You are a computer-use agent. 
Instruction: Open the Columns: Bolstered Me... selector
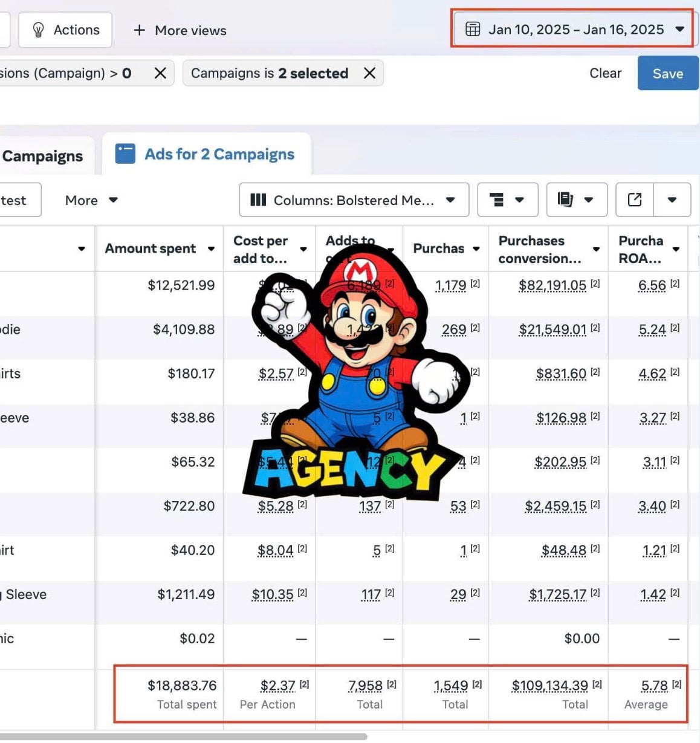(x=354, y=200)
